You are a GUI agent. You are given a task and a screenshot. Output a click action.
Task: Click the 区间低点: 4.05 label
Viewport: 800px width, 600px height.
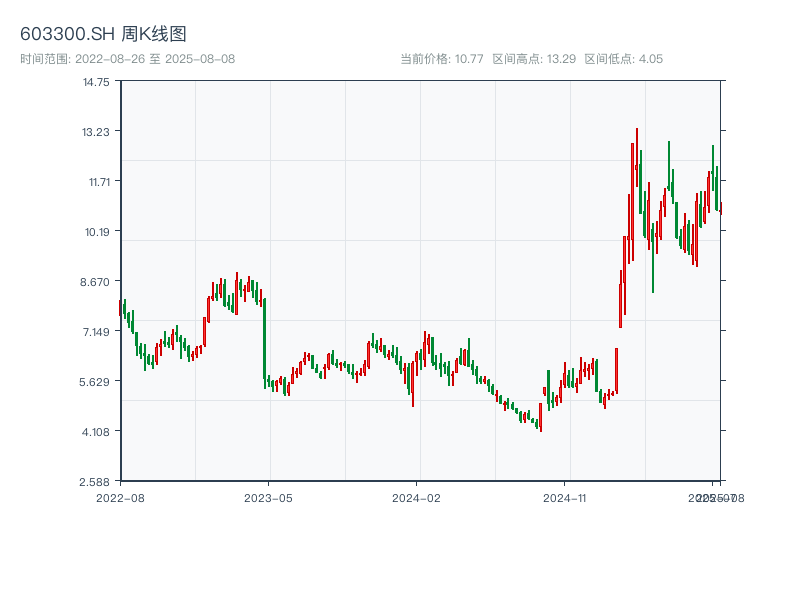point(623,59)
